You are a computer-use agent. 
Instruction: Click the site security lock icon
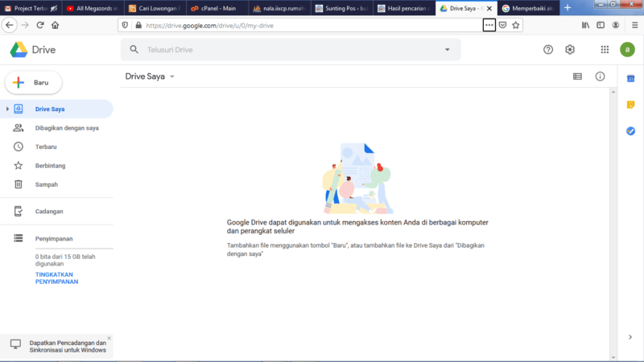pos(138,25)
